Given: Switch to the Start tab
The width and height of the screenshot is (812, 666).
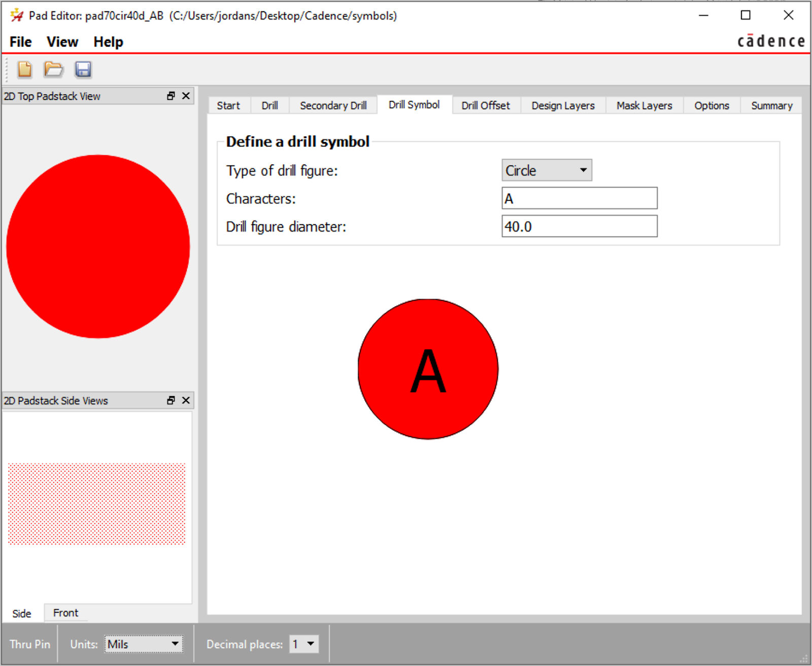Looking at the screenshot, I should pos(228,106).
